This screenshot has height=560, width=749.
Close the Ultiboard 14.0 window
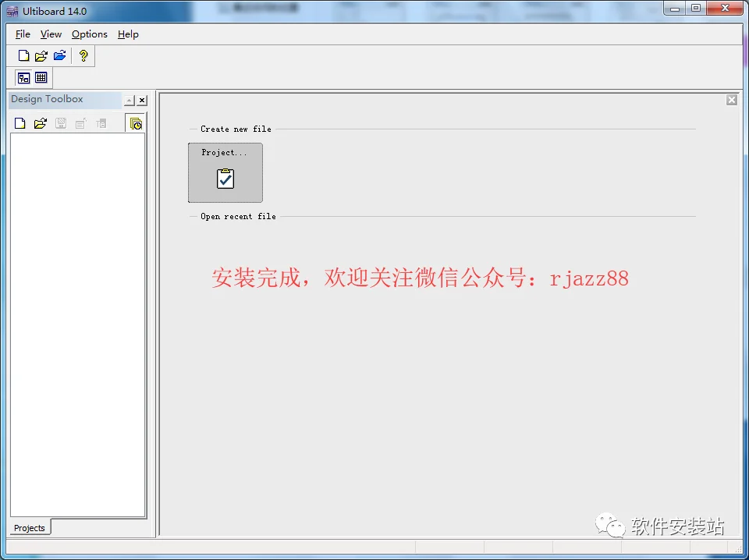(x=725, y=9)
